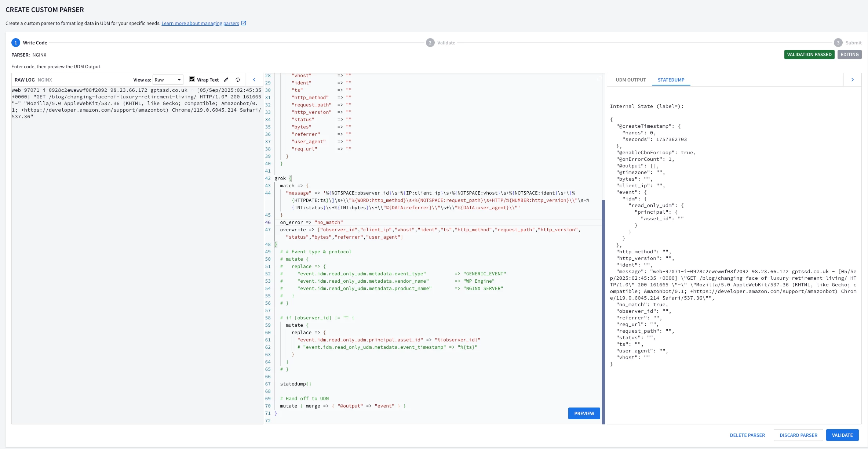Click the "# # Event type & protocol" comment
The width and height of the screenshot is (868, 449).
tap(316, 251)
